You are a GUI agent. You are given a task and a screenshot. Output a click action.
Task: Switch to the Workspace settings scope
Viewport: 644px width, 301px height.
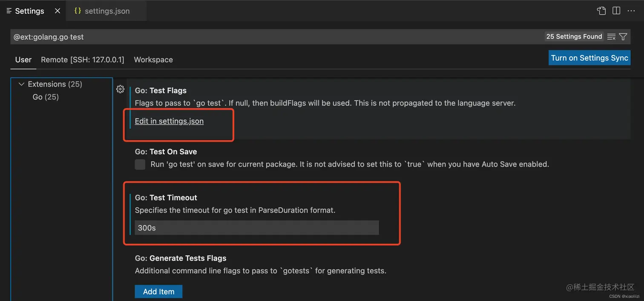pos(153,60)
